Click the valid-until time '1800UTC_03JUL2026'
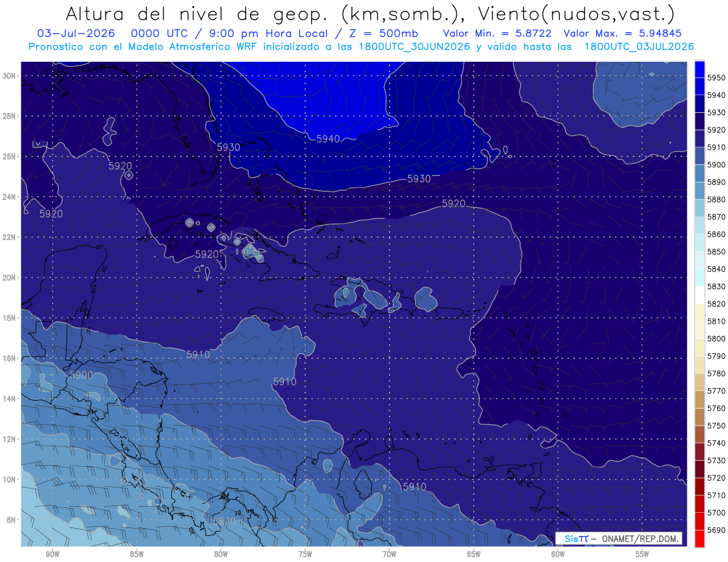Viewport: 728px width, 562px height. [639, 47]
